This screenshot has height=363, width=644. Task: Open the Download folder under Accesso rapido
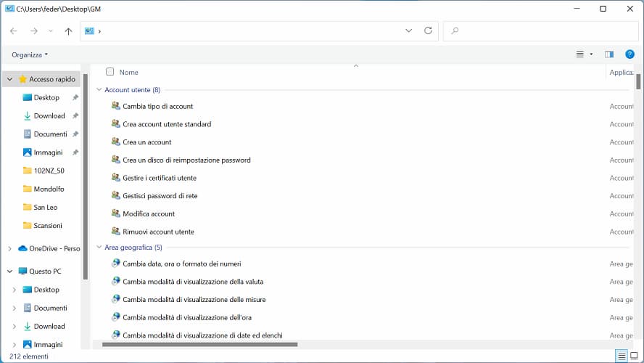pos(49,116)
